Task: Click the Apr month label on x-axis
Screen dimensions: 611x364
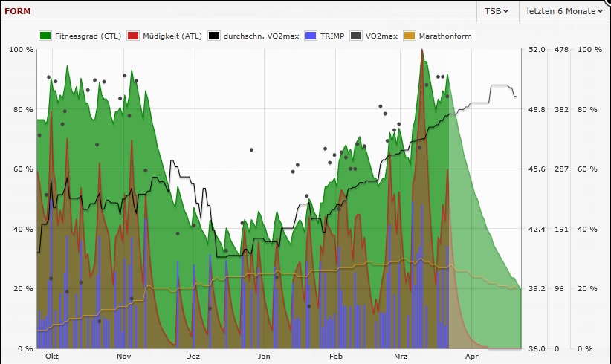Action: pyautogui.click(x=471, y=357)
